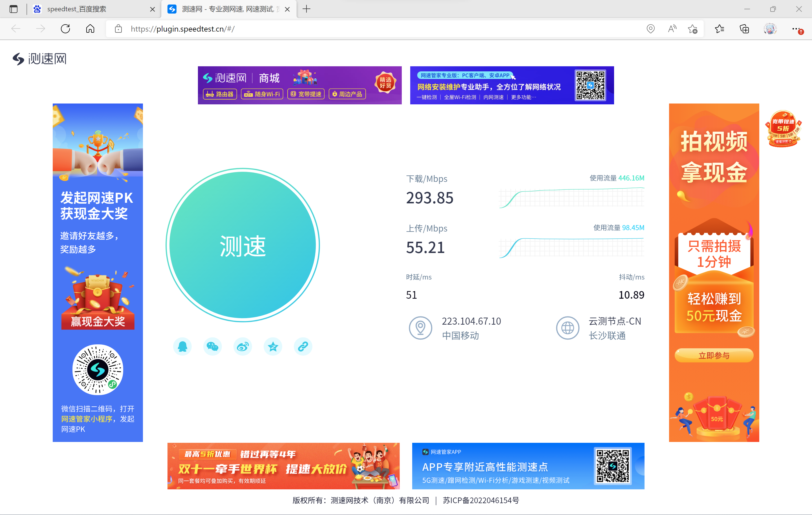Open the 网速管家APP bottom banner
Image resolution: width=812 pixels, height=515 pixels.
(528, 466)
